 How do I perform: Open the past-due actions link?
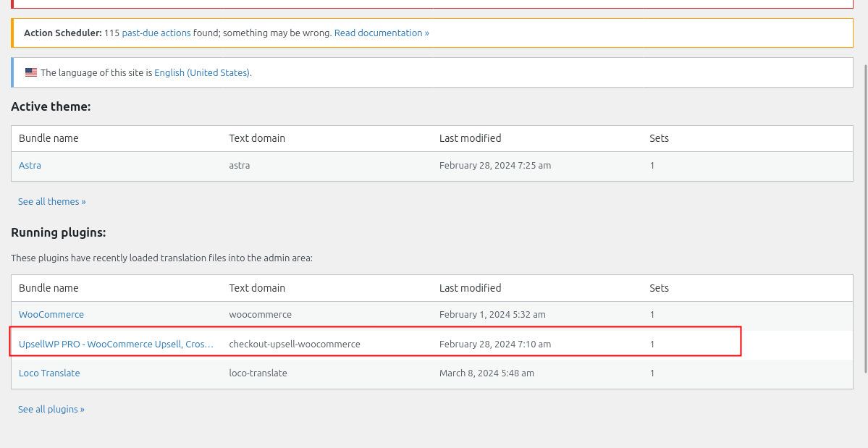coord(156,33)
